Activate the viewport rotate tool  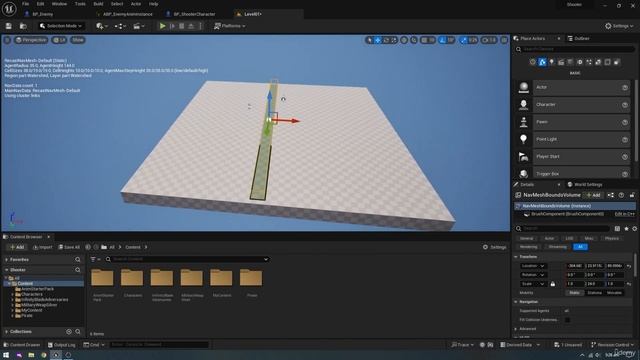pos(386,40)
